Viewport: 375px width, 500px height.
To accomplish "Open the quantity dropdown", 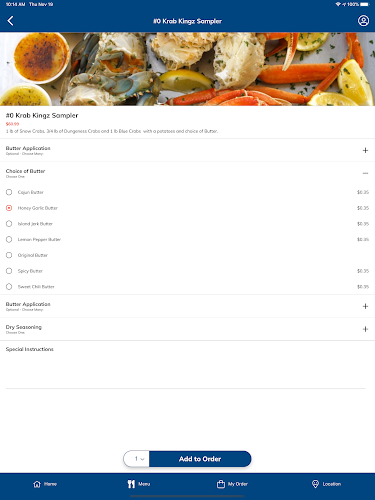I will click(137, 459).
